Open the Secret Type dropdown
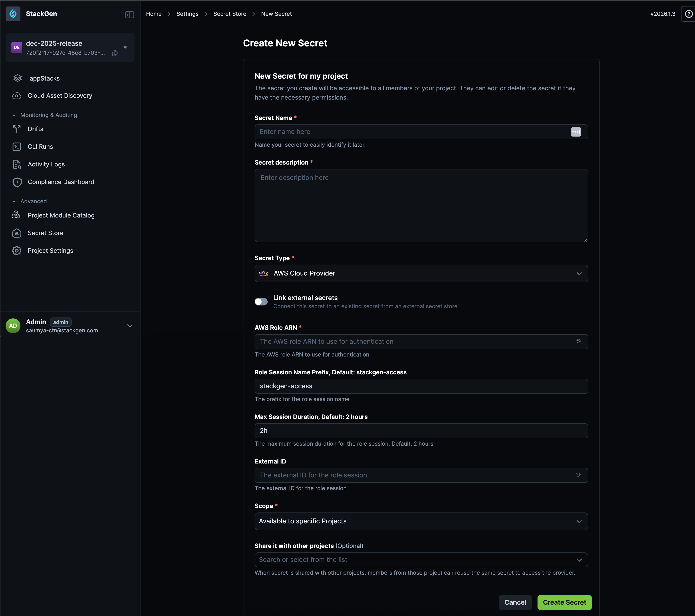Screen dimensions: 695x616 click(x=421, y=273)
